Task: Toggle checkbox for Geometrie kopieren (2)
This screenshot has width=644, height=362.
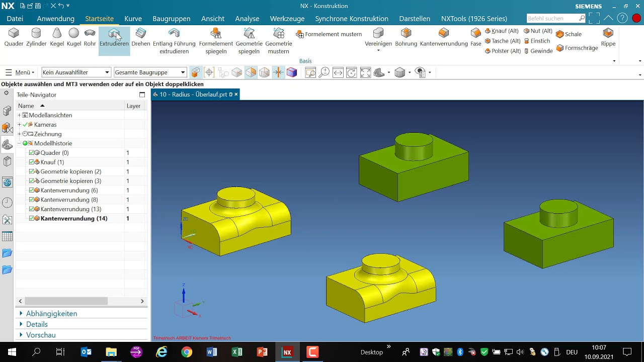Action: click(x=32, y=171)
